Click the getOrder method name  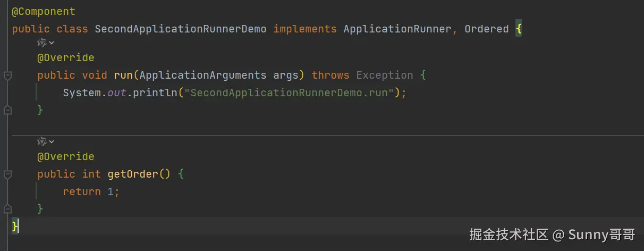132,174
